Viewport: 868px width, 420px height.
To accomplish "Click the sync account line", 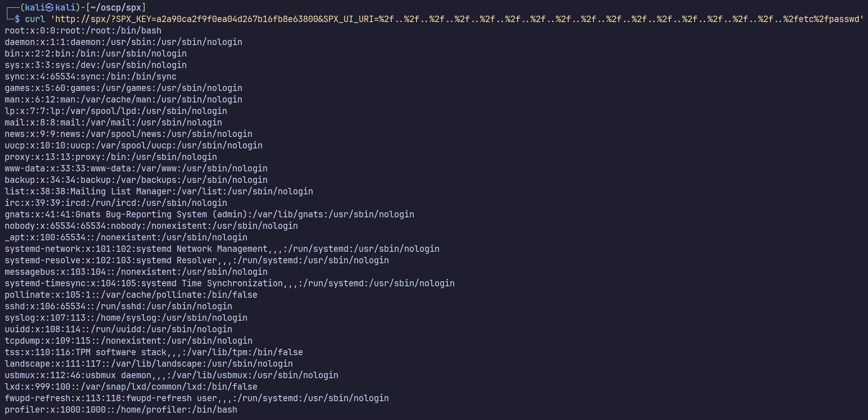I will (x=91, y=77).
